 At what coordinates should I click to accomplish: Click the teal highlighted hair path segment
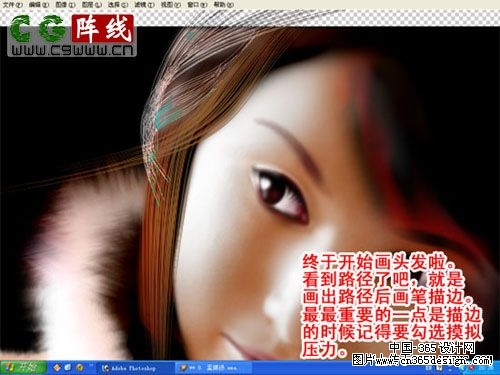point(168,113)
